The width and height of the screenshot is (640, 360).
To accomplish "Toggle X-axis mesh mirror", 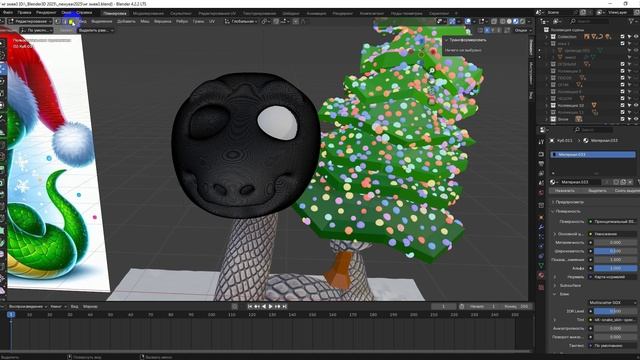I will [487, 30].
